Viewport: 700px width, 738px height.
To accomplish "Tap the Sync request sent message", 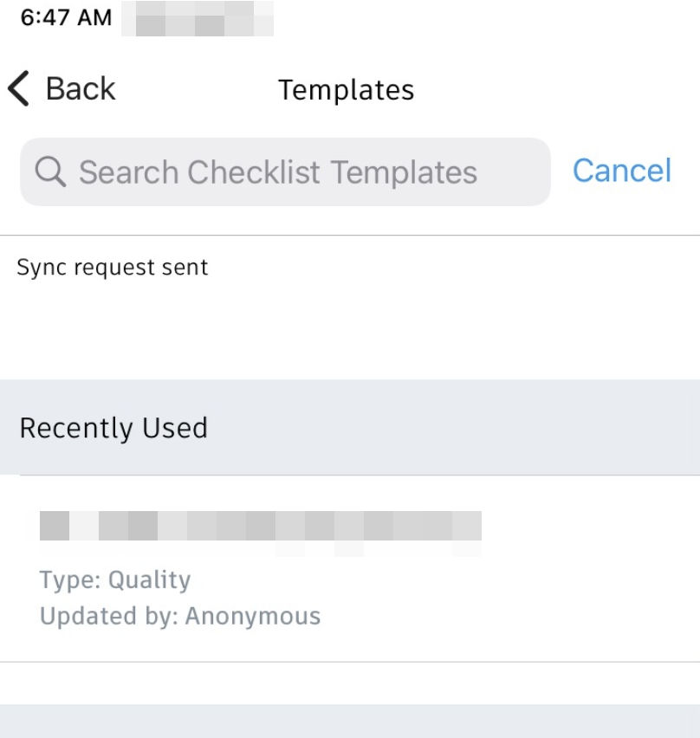I will pos(113,268).
